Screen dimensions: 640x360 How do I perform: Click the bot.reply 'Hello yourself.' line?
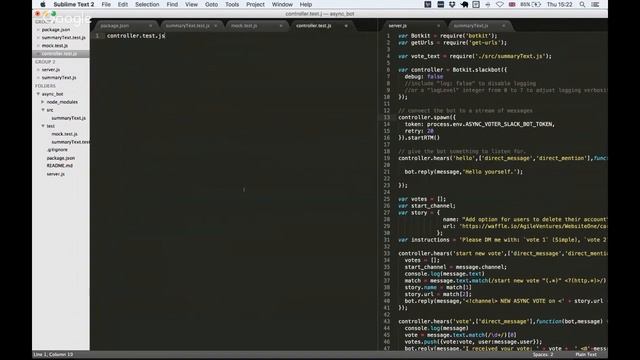[x=464, y=172]
